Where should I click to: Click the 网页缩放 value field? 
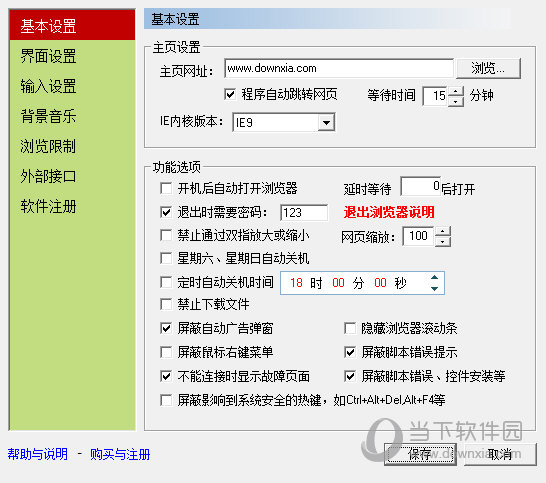[x=418, y=236]
